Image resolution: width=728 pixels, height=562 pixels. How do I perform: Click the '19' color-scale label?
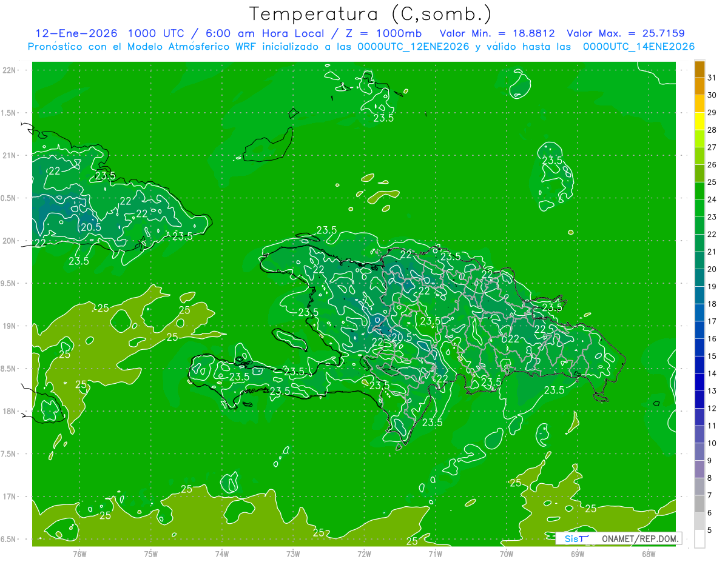(x=712, y=287)
